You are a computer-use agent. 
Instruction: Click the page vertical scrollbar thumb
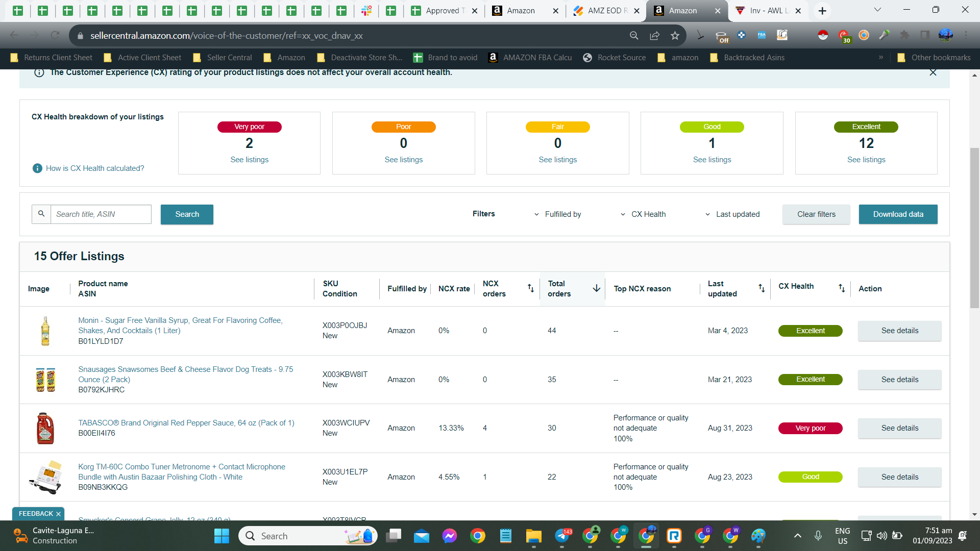tap(974, 228)
